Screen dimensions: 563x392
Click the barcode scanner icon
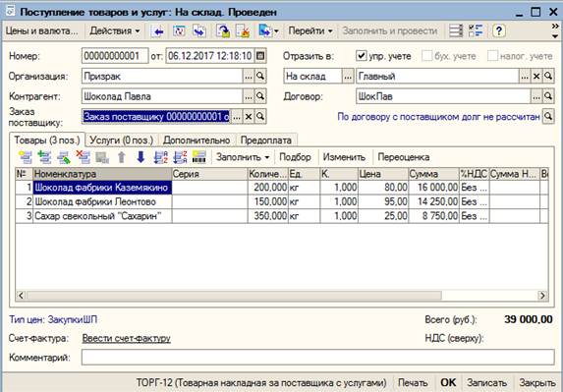click(x=199, y=157)
